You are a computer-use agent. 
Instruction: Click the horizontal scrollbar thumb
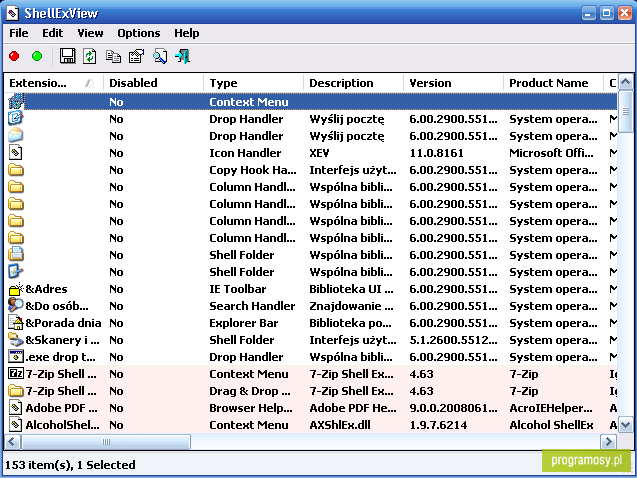[106, 441]
